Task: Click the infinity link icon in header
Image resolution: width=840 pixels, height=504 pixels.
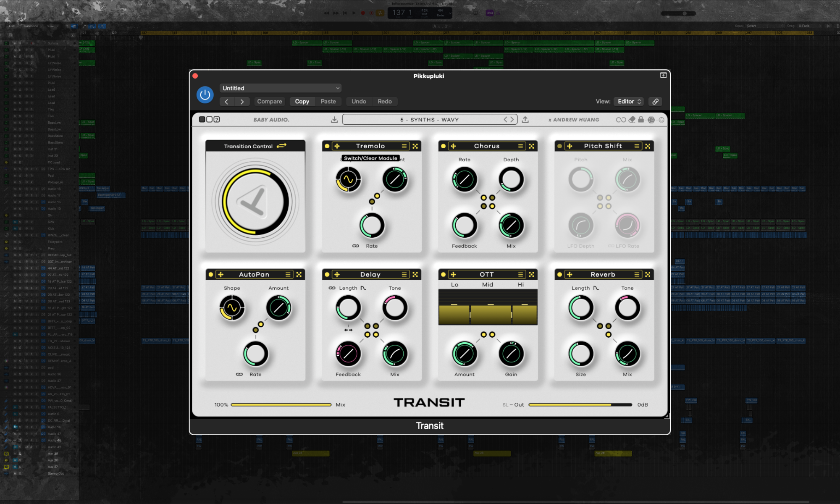Action: pyautogui.click(x=621, y=120)
